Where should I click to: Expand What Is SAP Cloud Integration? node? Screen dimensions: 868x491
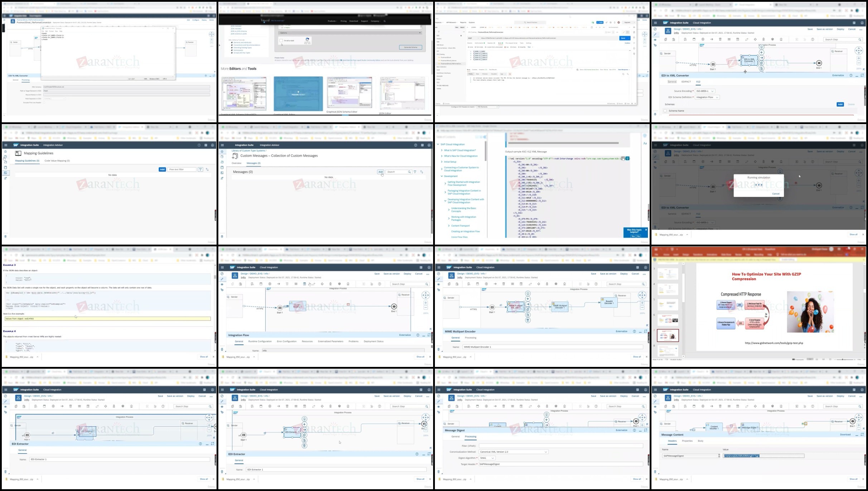[x=442, y=150]
